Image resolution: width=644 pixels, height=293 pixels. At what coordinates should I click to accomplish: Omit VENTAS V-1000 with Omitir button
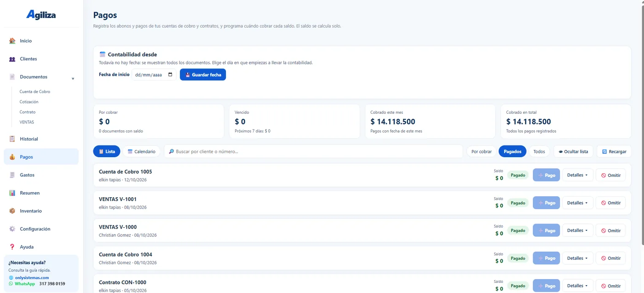[x=610, y=230]
